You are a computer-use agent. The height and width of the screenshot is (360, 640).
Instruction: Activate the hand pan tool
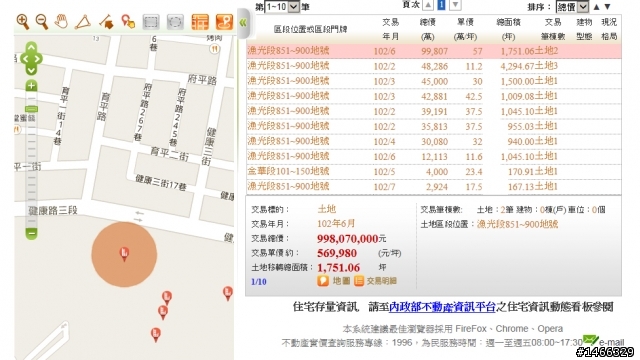click(62, 22)
